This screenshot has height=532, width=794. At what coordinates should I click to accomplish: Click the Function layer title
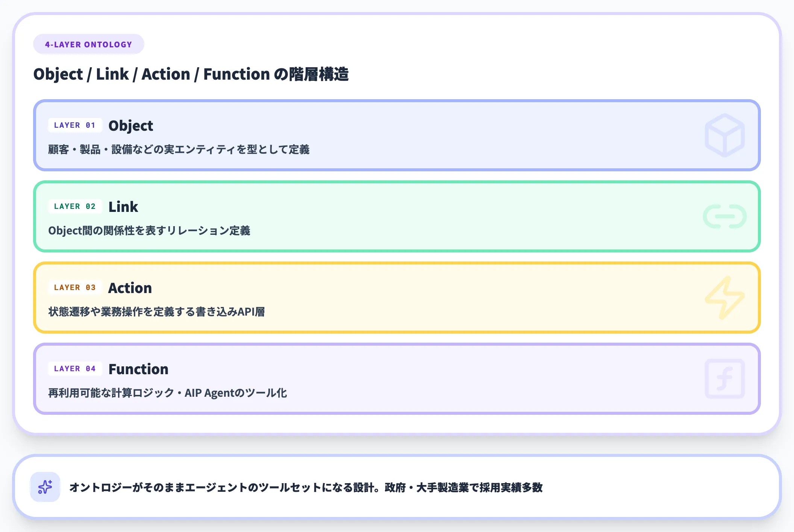(138, 369)
